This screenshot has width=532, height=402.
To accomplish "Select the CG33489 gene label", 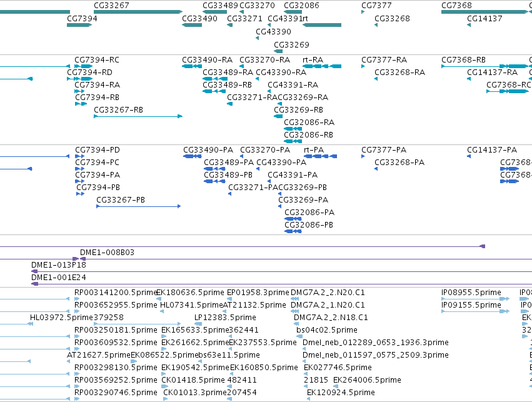I will point(220,6).
